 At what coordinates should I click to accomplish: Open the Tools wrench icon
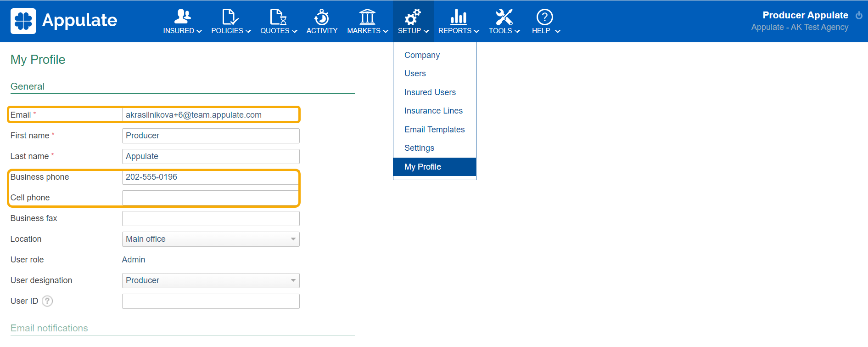(x=504, y=17)
